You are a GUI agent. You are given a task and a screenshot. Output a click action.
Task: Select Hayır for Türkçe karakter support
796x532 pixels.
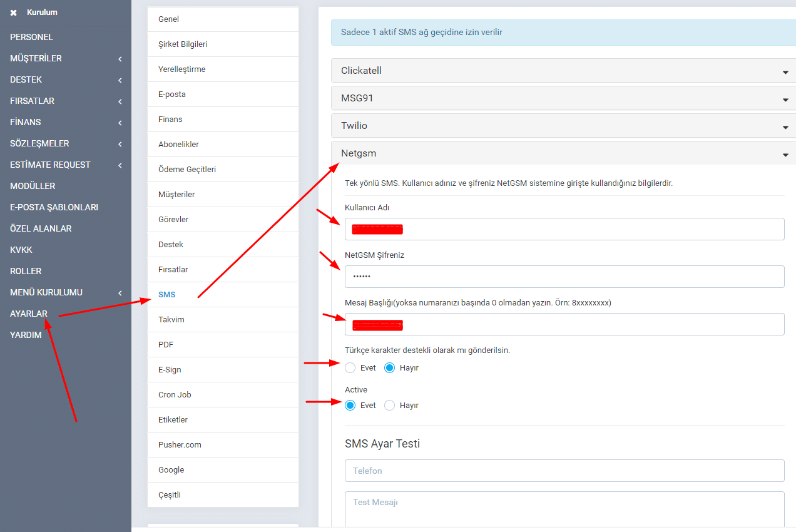click(390, 368)
